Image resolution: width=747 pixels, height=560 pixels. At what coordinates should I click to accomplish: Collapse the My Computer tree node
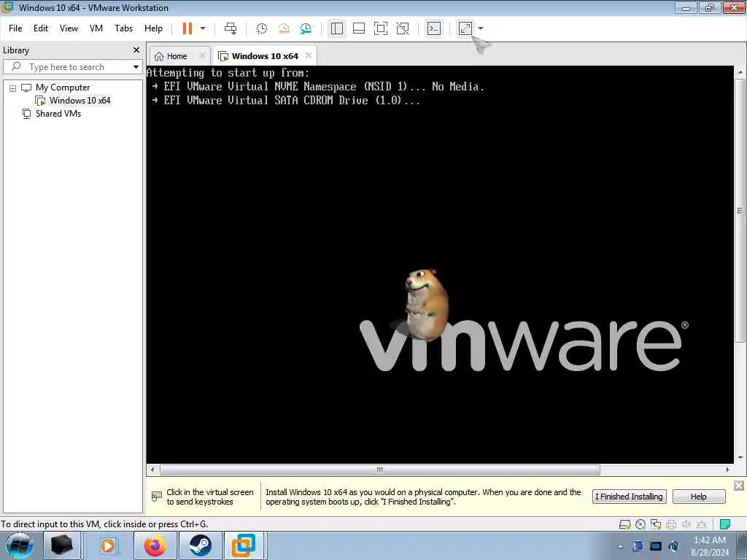(13, 88)
